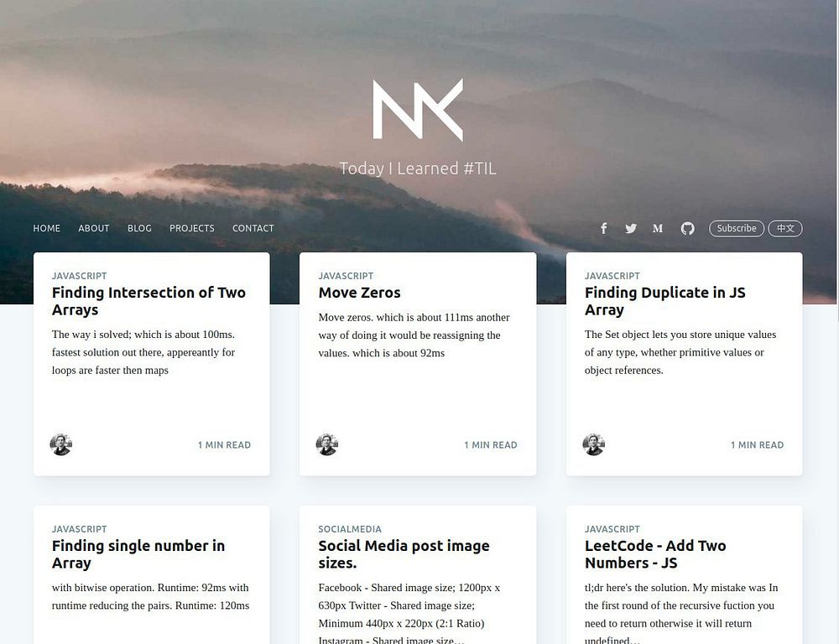Open the Twitter social icon

click(x=631, y=228)
